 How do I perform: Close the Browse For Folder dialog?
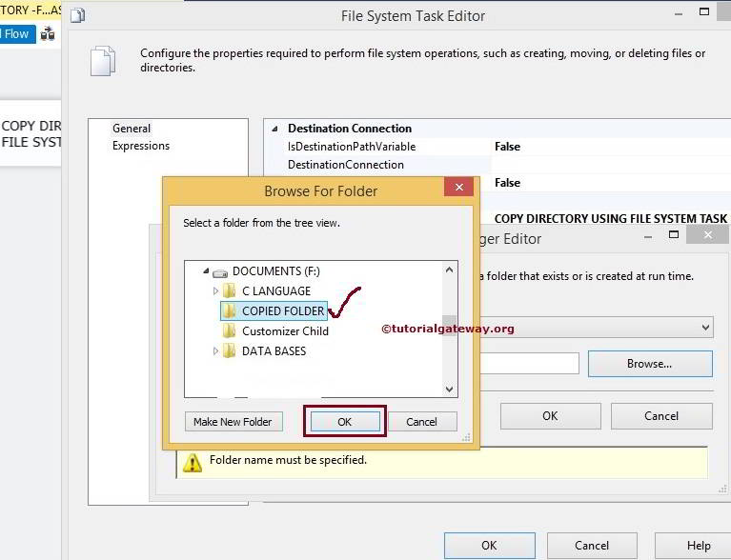458,188
